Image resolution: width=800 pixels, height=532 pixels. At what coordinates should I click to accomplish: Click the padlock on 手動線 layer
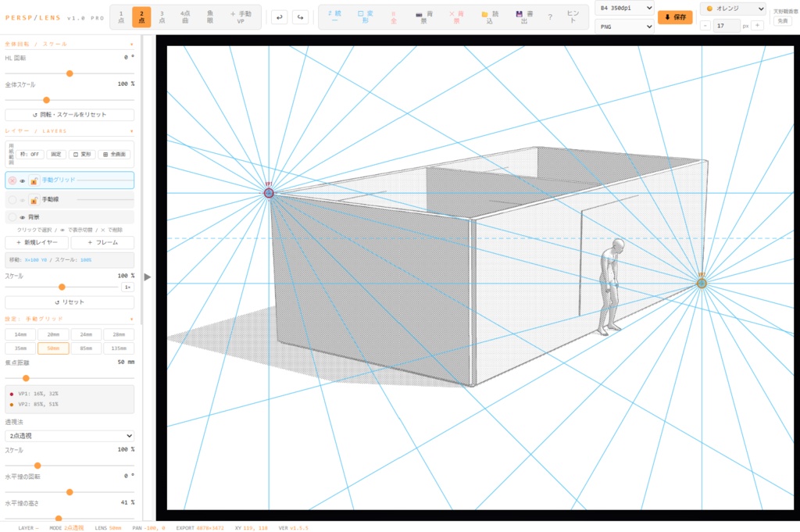[x=34, y=200]
